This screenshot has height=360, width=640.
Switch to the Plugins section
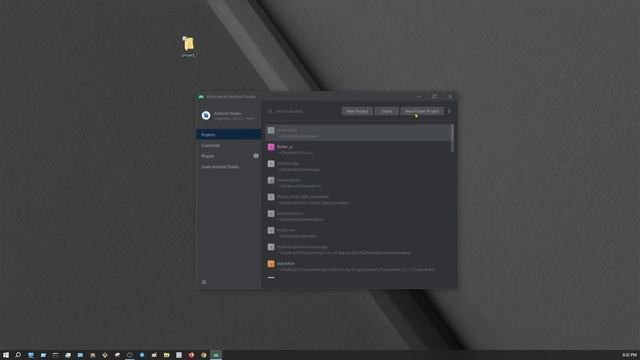pos(207,156)
